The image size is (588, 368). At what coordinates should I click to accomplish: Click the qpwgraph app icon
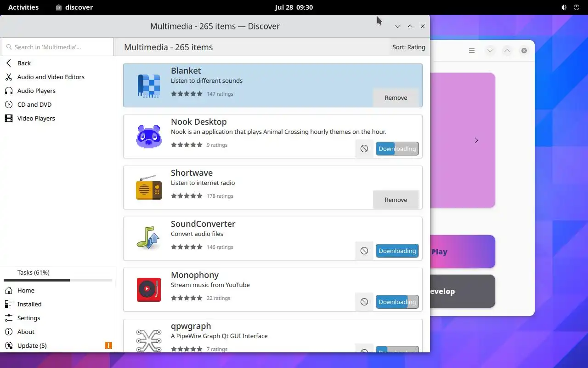149,340
